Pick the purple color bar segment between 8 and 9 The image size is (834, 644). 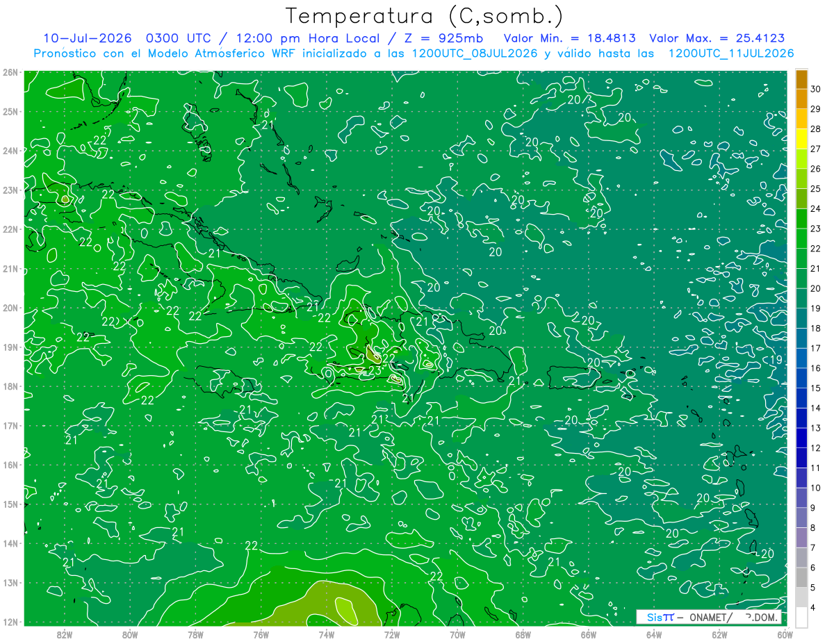click(801, 518)
